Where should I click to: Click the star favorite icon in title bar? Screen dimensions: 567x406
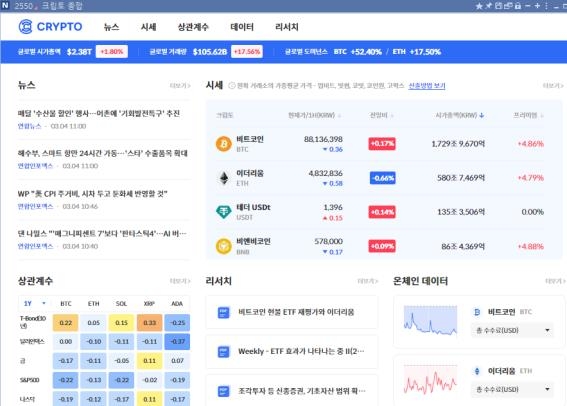479,6
